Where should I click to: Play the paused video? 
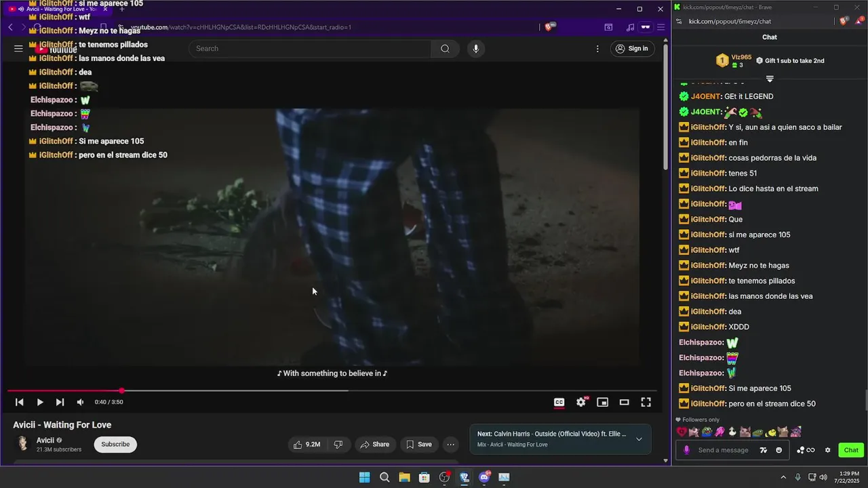click(40, 402)
